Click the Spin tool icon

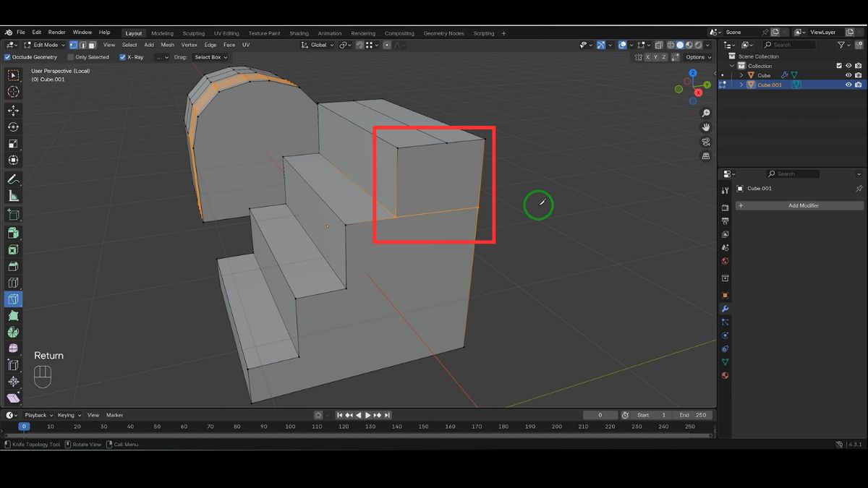point(13,332)
